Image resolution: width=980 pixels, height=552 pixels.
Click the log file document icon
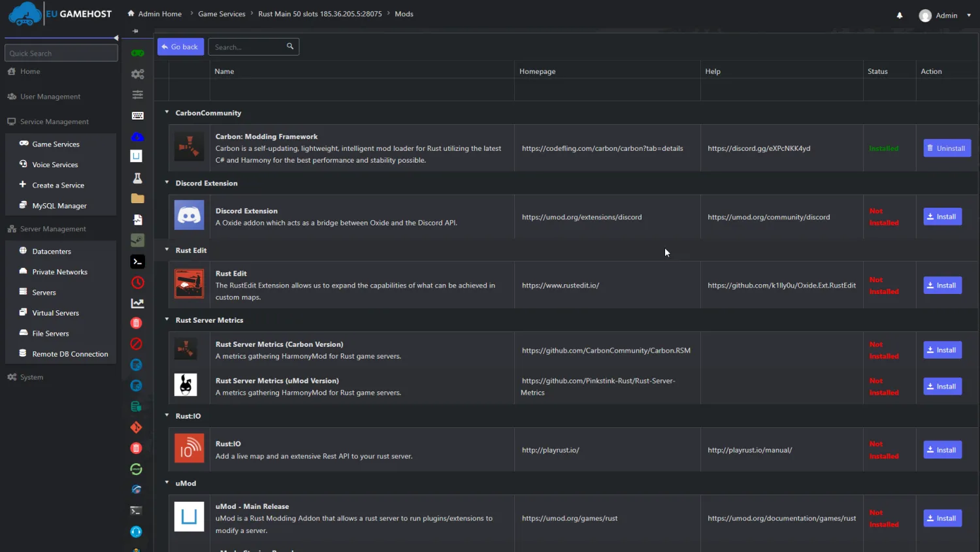138,219
